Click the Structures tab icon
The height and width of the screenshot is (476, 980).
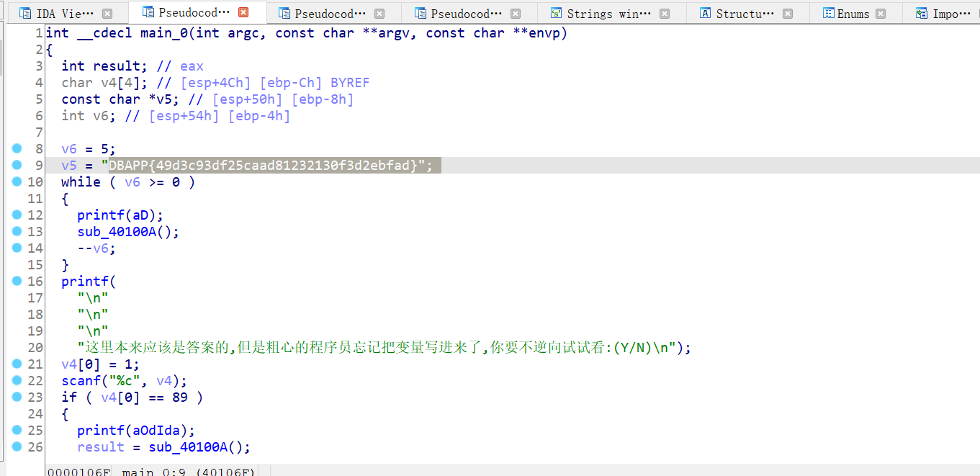click(705, 14)
